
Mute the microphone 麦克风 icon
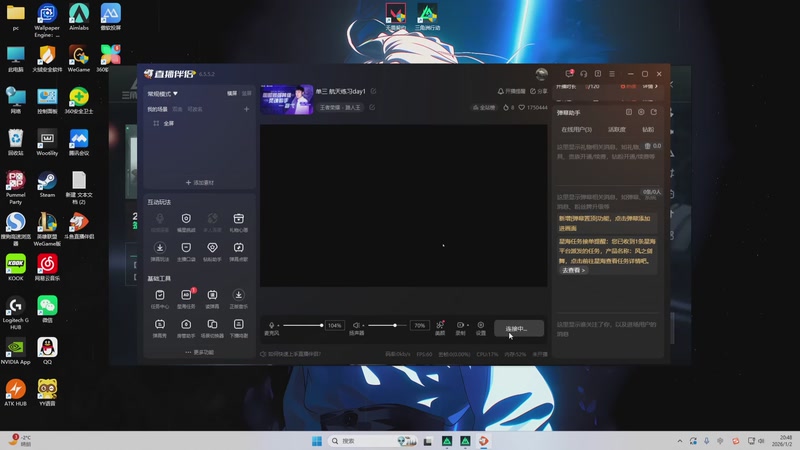pyautogui.click(x=271, y=325)
